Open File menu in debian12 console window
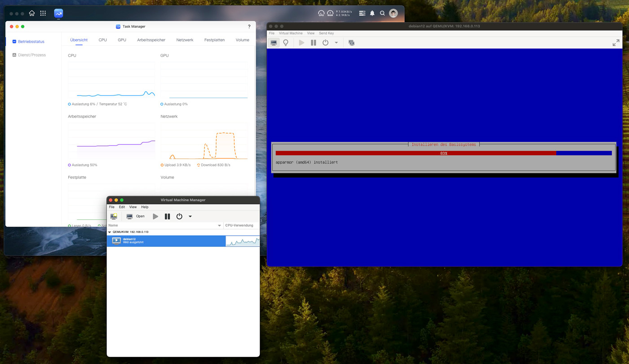The height and width of the screenshot is (364, 629). (271, 33)
